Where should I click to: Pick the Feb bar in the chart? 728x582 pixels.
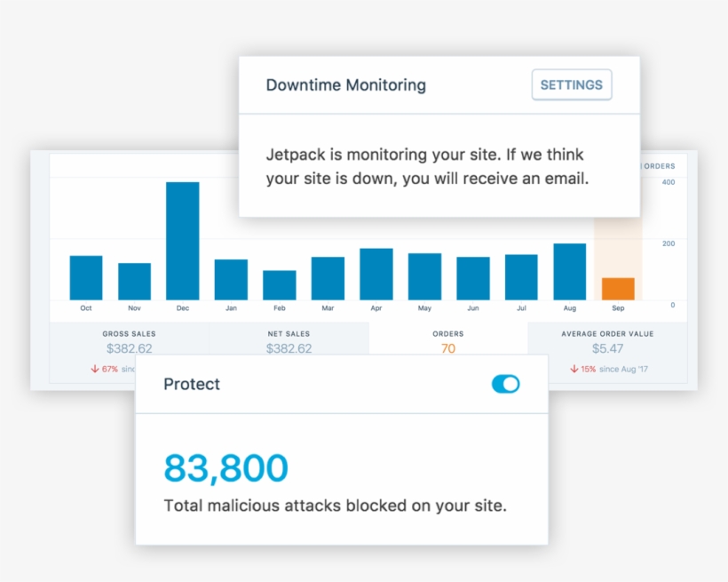[280, 284]
